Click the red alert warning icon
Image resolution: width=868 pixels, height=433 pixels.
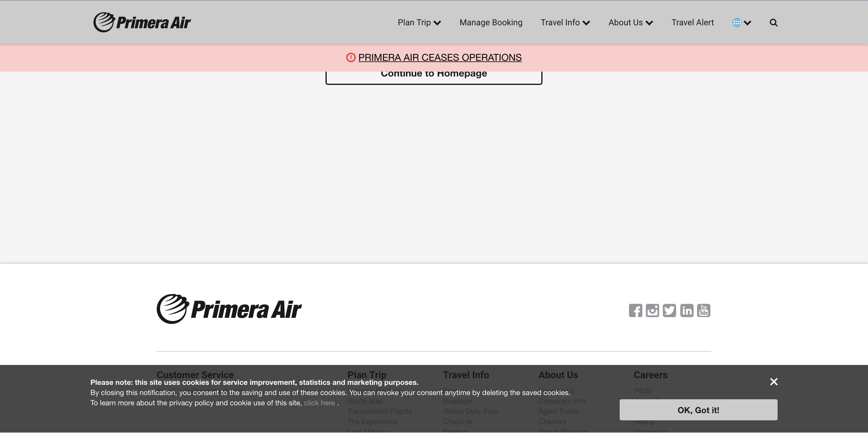351,58
